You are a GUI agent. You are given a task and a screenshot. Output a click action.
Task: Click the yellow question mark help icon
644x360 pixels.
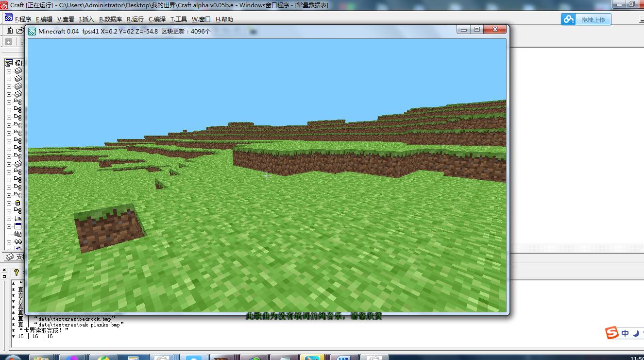[x=16, y=273]
